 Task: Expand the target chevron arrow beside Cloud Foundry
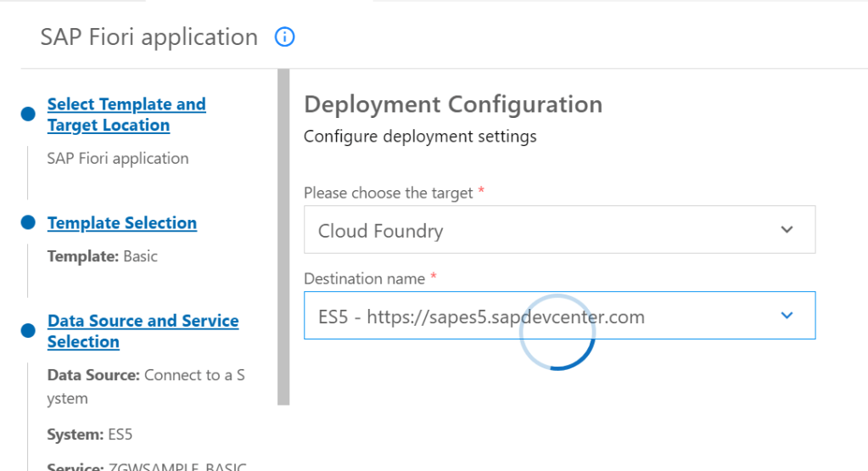coord(787,230)
